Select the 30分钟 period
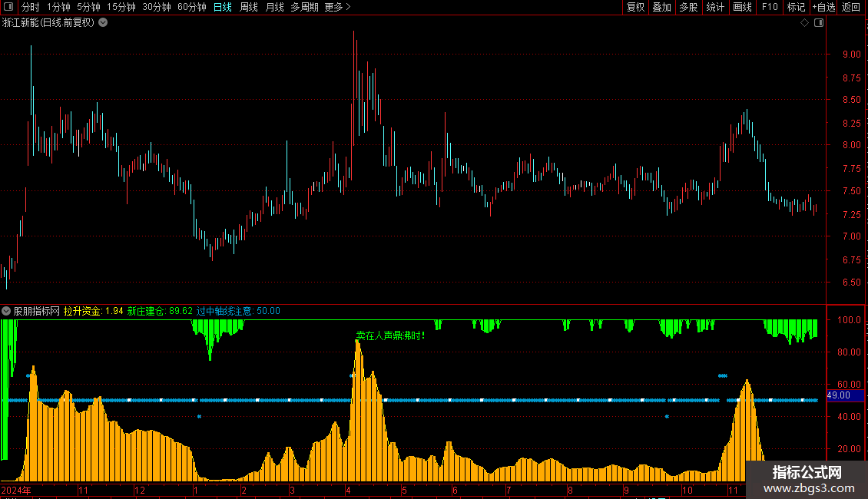This screenshot has height=499, width=868. (x=156, y=7)
